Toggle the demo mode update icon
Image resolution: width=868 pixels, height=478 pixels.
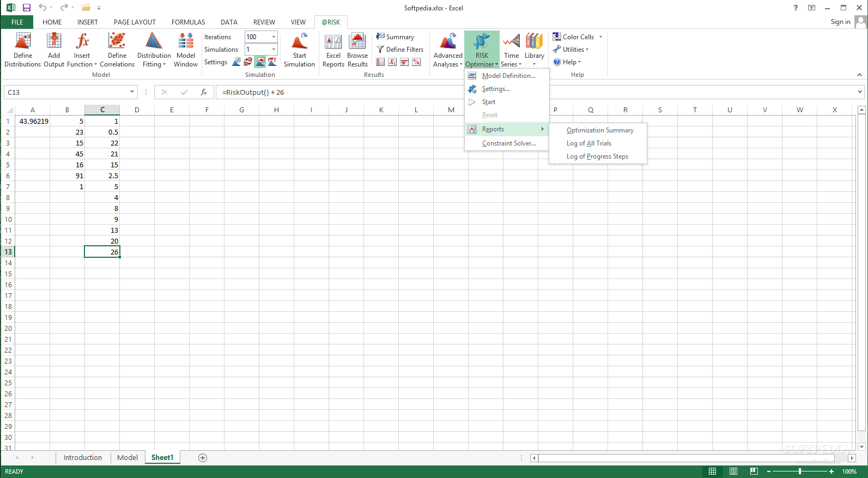pyautogui.click(x=272, y=62)
